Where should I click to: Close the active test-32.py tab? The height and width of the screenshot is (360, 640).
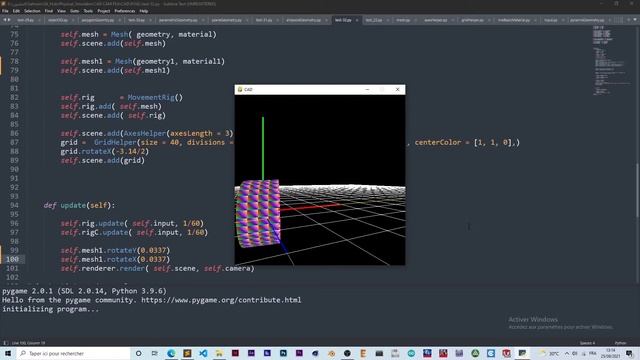357,20
